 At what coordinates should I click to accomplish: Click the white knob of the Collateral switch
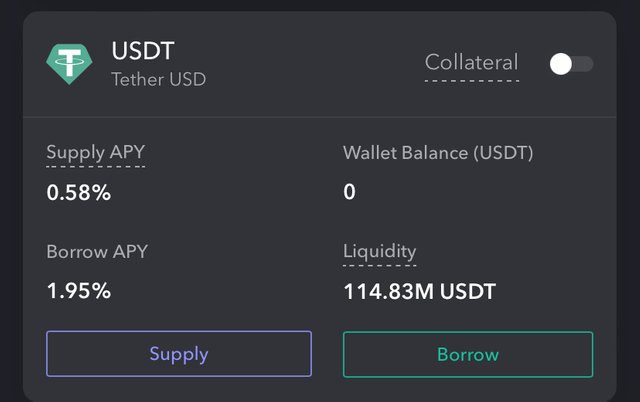(x=561, y=64)
